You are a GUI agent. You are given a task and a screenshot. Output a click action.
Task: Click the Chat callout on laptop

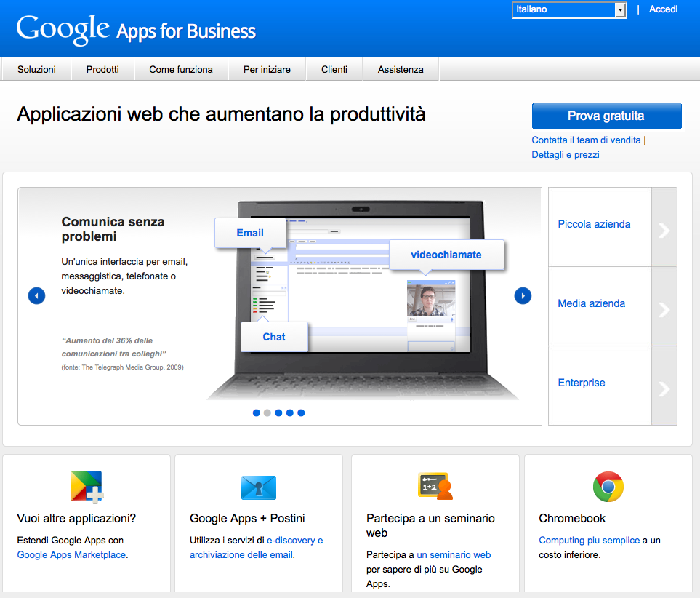tap(274, 337)
